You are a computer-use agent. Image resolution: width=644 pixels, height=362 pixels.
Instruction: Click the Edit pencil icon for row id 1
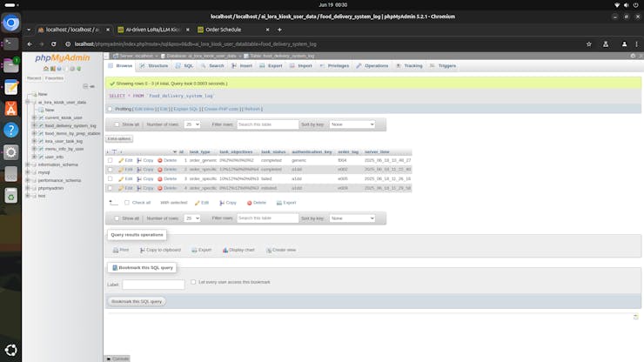click(x=121, y=160)
